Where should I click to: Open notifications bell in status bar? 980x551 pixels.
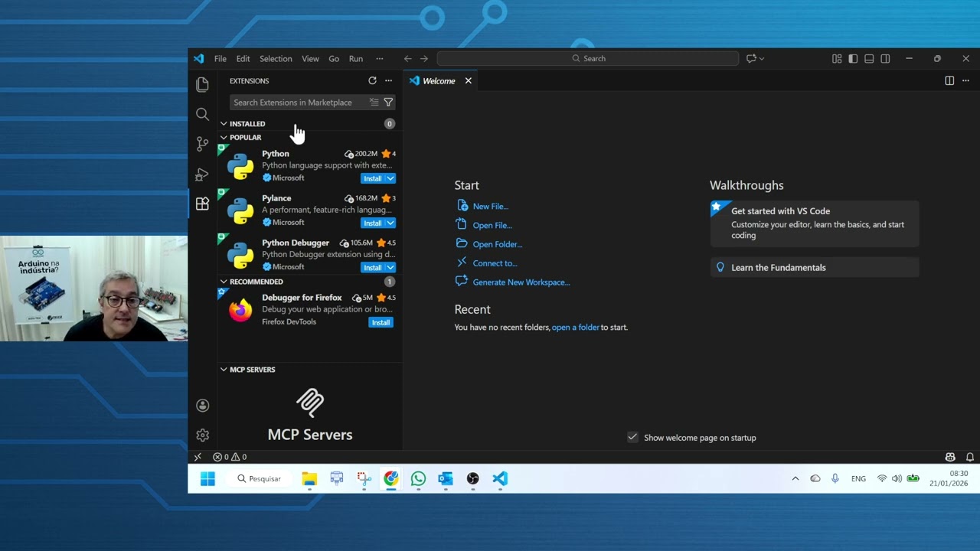pyautogui.click(x=970, y=457)
